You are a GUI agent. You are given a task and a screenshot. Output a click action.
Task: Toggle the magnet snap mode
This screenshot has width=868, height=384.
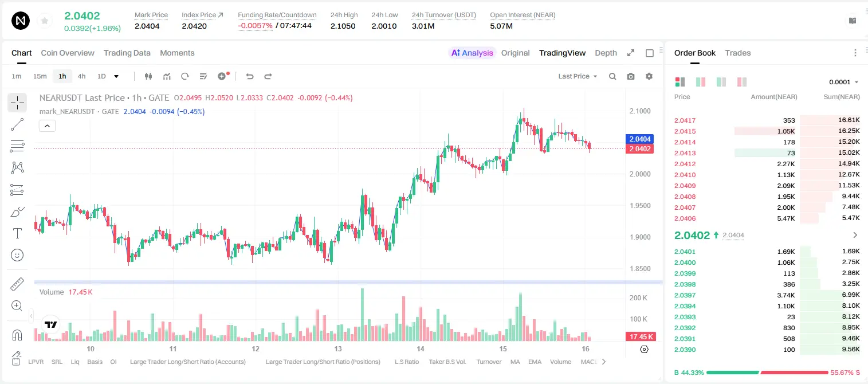(x=17, y=335)
